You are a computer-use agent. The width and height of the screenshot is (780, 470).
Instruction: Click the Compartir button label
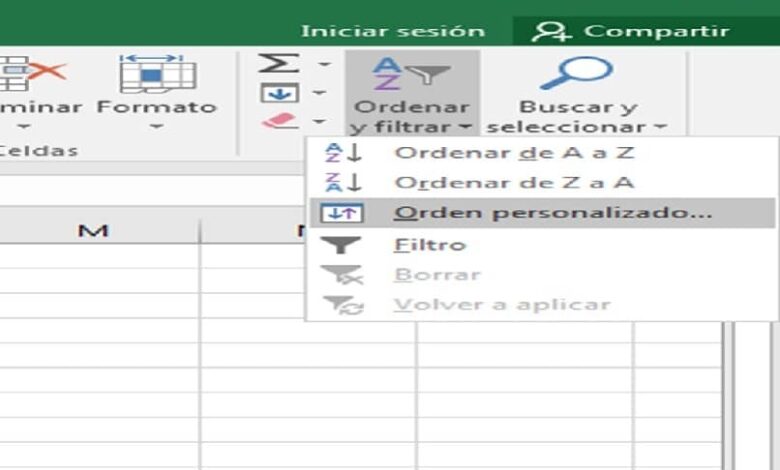[657, 31]
